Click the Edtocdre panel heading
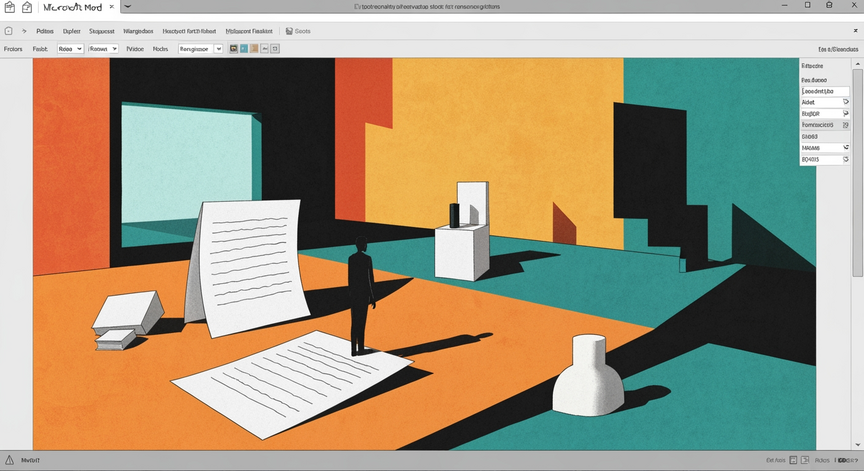This screenshot has height=471, width=864. point(812,66)
